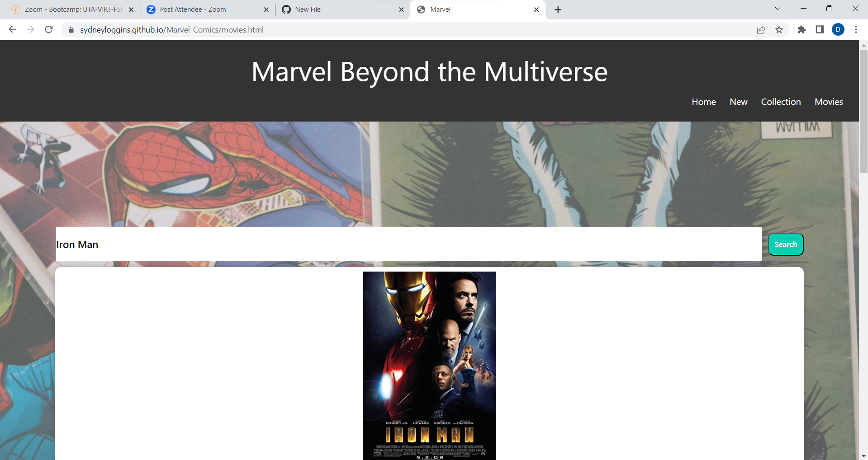868x460 pixels.
Task: Click the scrollbar down arrow
Action: 864,455
